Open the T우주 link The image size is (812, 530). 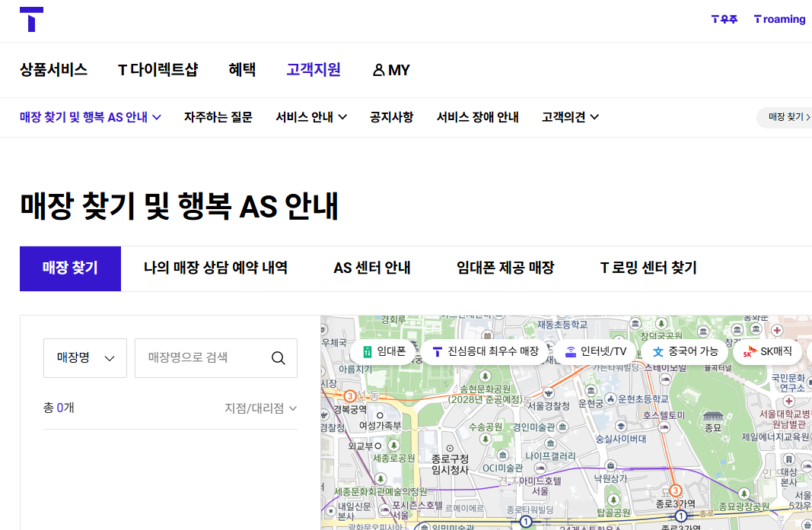[x=724, y=19]
